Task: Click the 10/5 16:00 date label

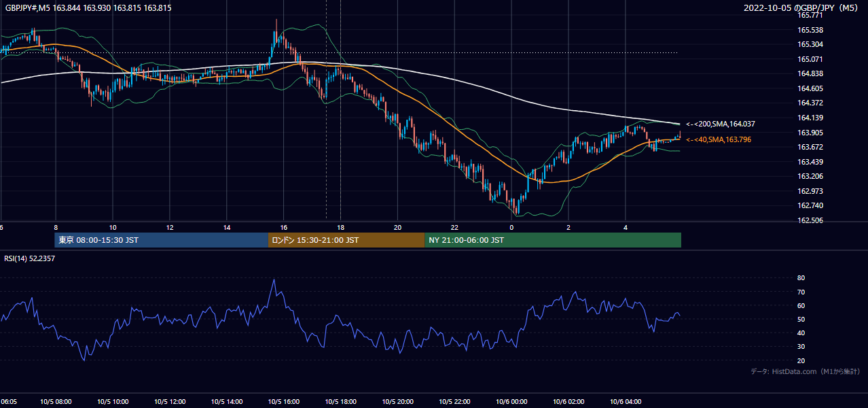Action: click(x=283, y=402)
